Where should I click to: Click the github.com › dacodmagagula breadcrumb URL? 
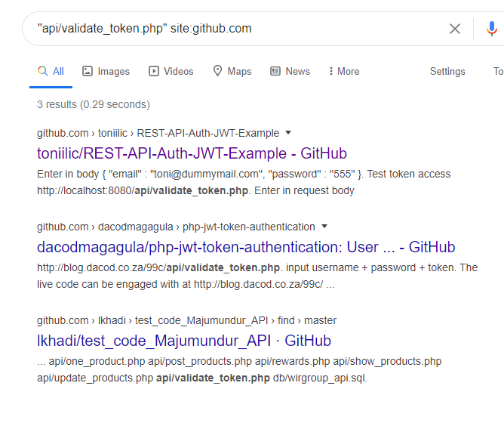[176, 227]
